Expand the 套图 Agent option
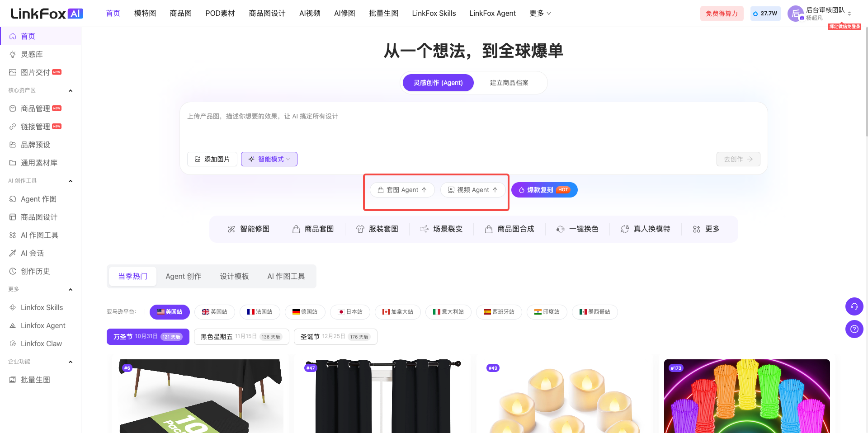 point(402,190)
